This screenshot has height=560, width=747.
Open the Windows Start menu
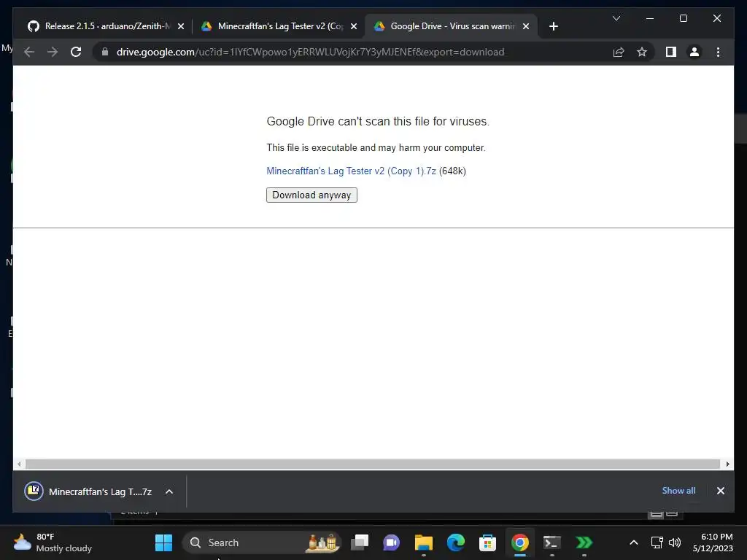(x=164, y=542)
